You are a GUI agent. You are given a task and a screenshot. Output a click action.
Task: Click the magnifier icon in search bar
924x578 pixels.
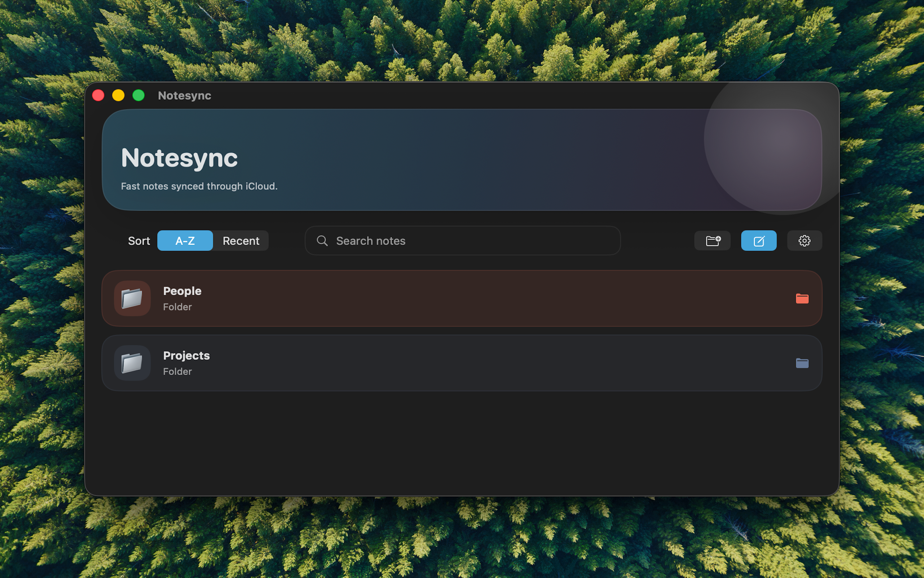pyautogui.click(x=322, y=241)
